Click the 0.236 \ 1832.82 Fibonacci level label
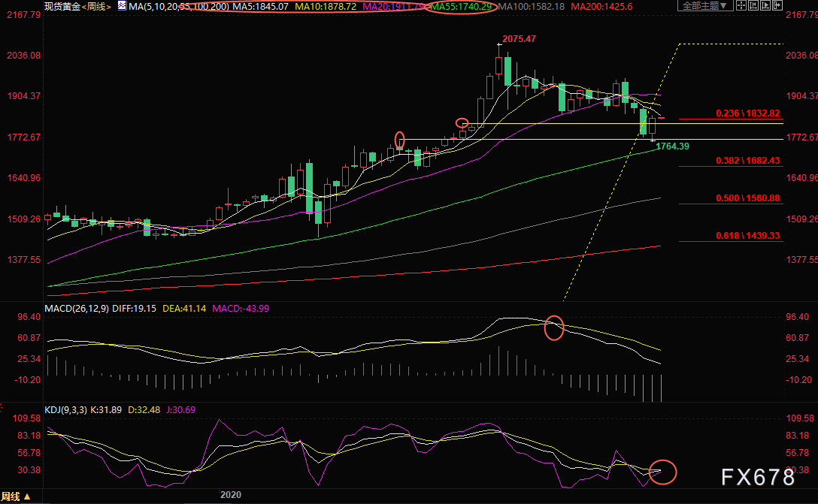This screenshot has width=818, height=504. pyautogui.click(x=748, y=113)
